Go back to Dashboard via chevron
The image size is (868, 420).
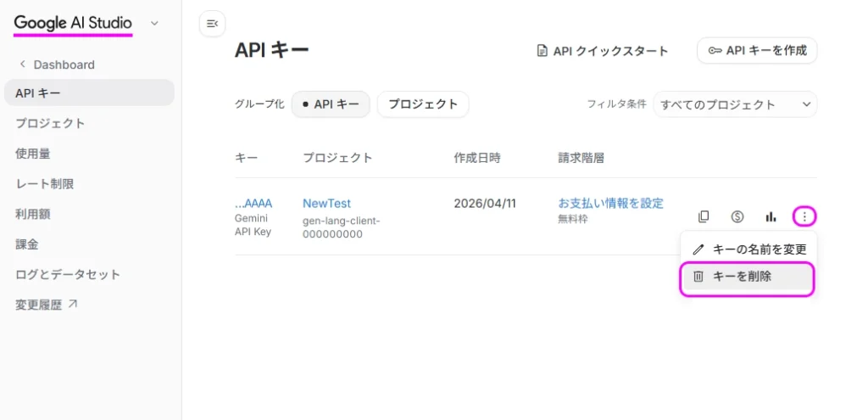pos(23,64)
